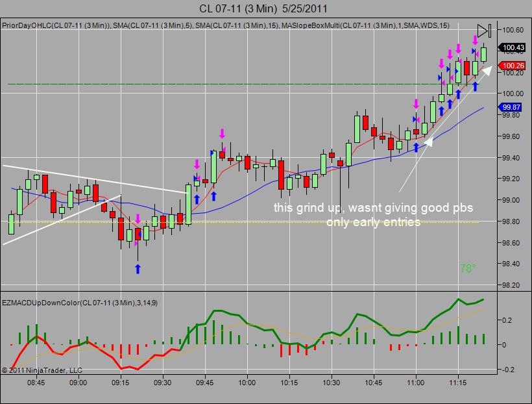Click the 100.60 price axis label
The height and width of the screenshot is (404, 532).
pyautogui.click(x=513, y=30)
